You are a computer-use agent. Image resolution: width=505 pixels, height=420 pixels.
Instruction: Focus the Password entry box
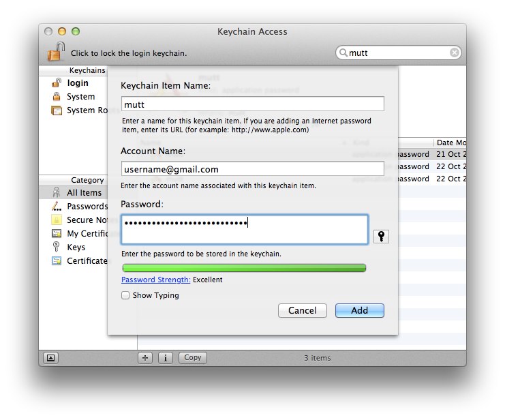245,229
